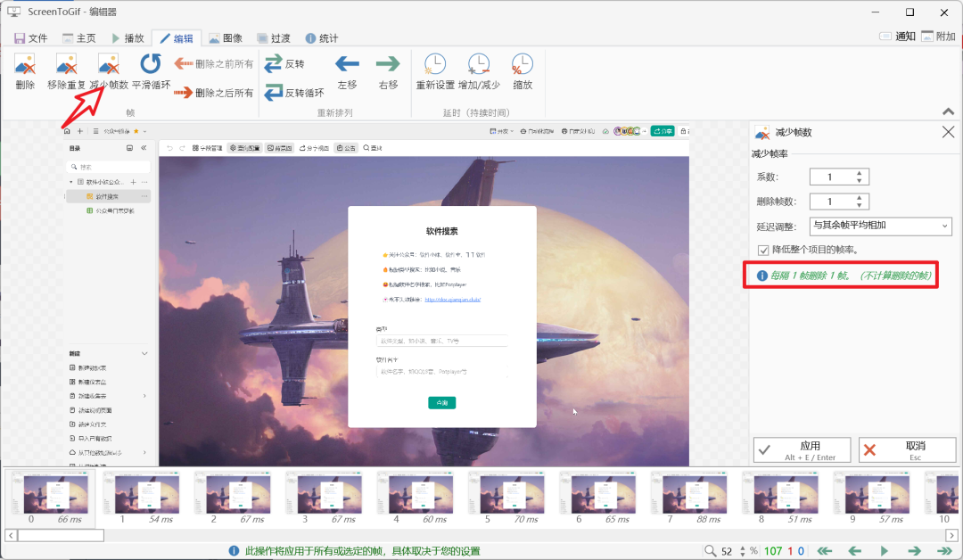Image resolution: width=963 pixels, height=560 pixels.
Task: Increase zoom with the status bar up arrow
Action: pyautogui.click(x=743, y=548)
